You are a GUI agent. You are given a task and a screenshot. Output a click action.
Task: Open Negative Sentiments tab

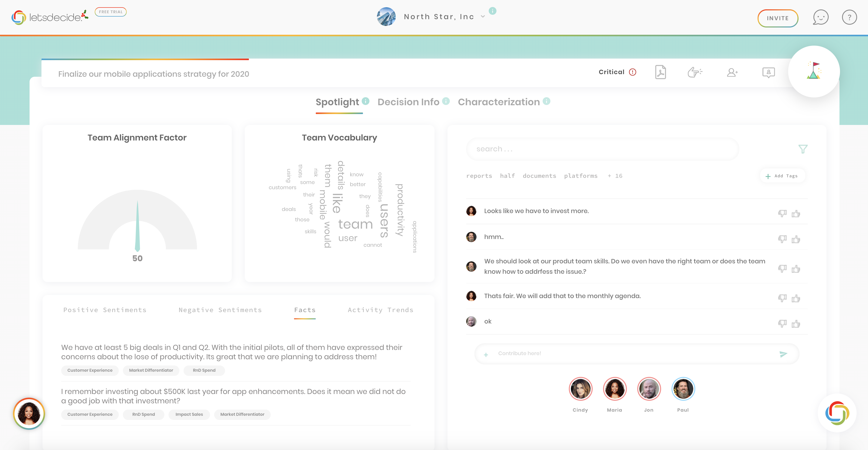[220, 310]
